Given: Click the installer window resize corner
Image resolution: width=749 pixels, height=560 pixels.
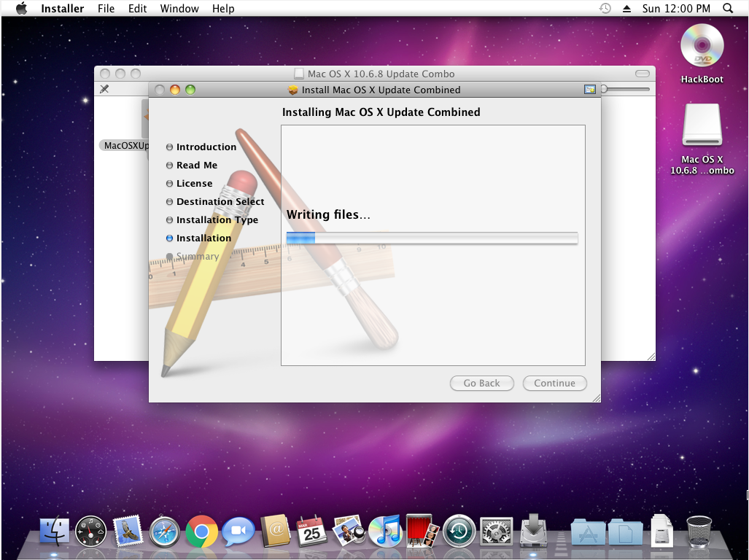Looking at the screenshot, I should (596, 397).
